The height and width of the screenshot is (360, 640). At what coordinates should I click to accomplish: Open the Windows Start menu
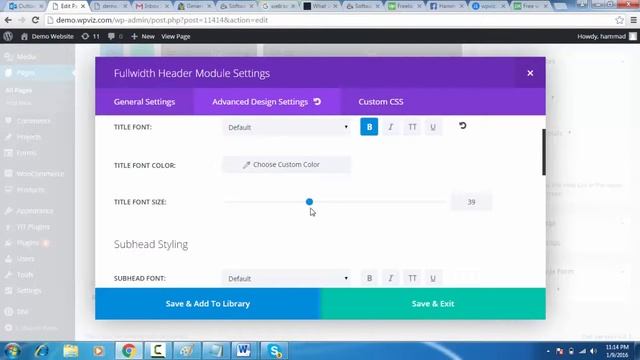pos(13,351)
